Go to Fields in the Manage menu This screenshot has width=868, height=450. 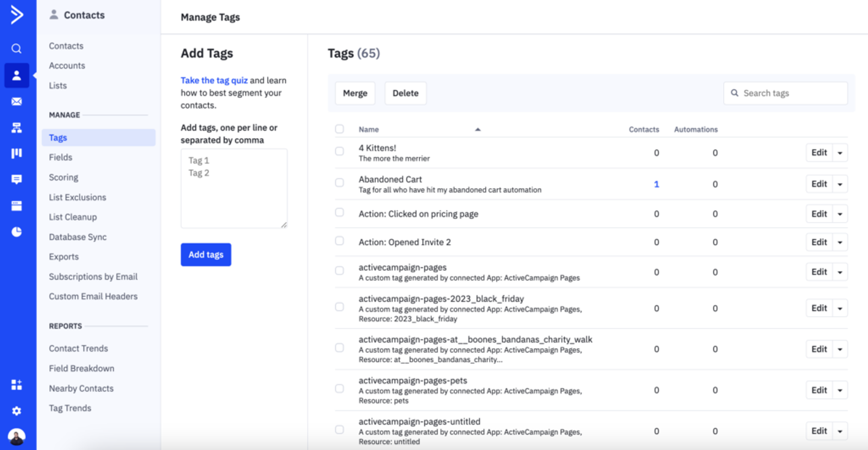pos(61,157)
